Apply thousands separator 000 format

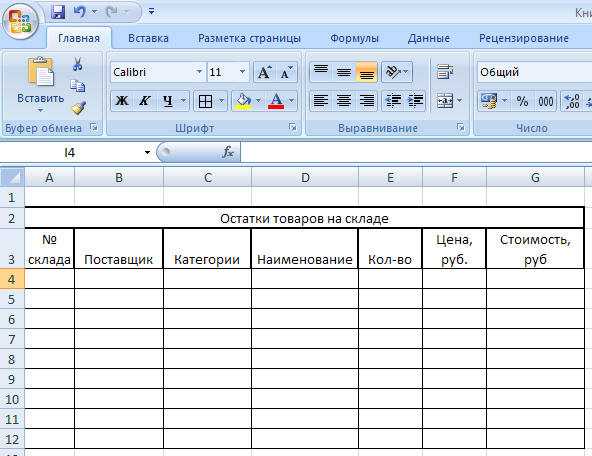coord(546,101)
